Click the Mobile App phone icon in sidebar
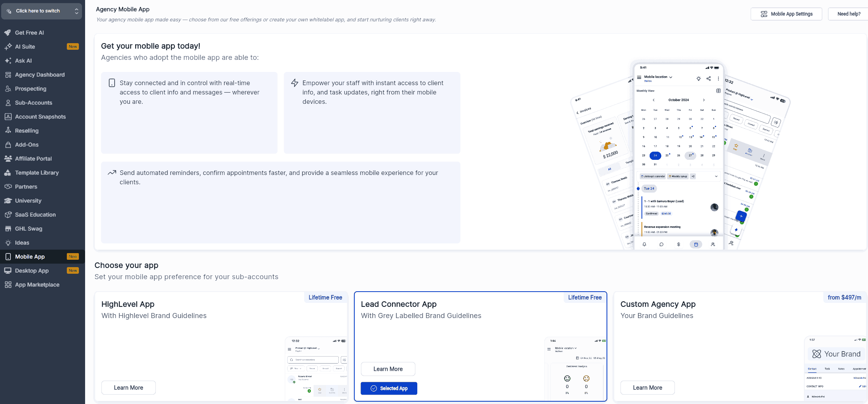 8,257
